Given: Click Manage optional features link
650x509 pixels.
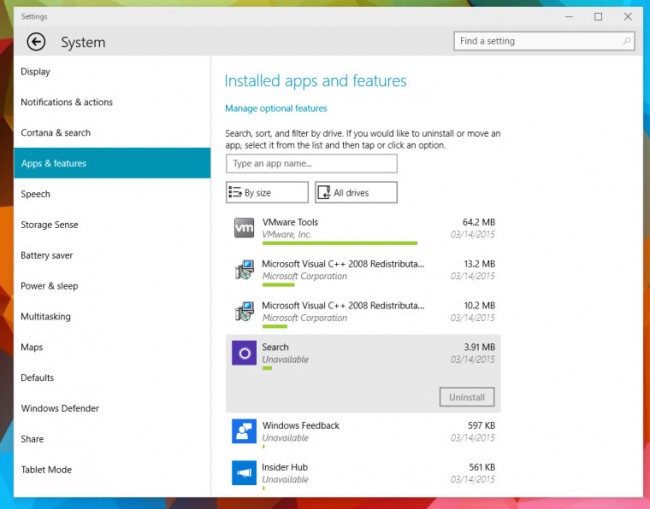Looking at the screenshot, I should point(276,109).
